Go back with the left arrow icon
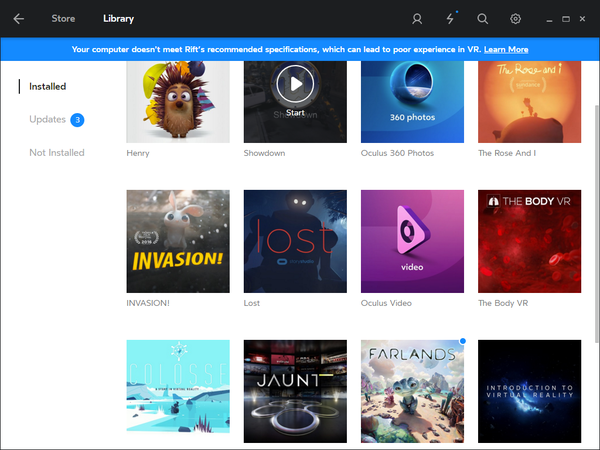Image resolution: width=600 pixels, height=450 pixels. click(x=18, y=19)
